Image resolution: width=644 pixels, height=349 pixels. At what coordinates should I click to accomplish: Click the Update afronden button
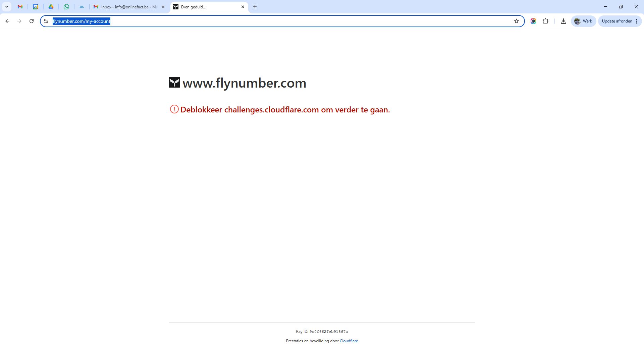click(x=617, y=21)
